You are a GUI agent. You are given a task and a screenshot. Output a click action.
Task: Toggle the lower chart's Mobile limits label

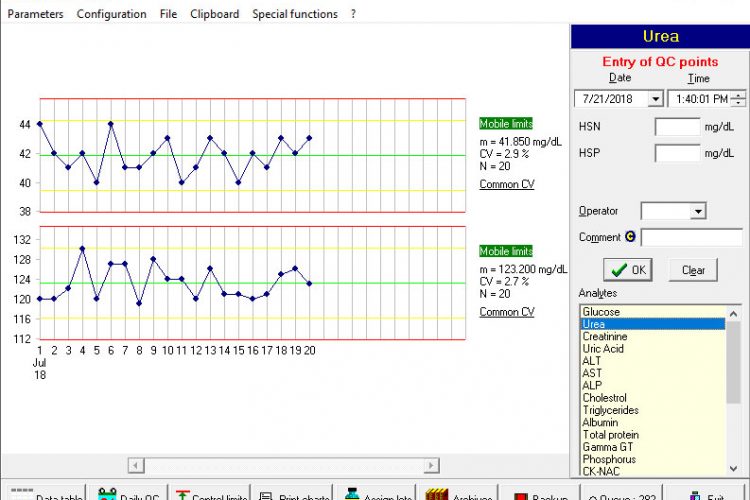[x=506, y=251]
